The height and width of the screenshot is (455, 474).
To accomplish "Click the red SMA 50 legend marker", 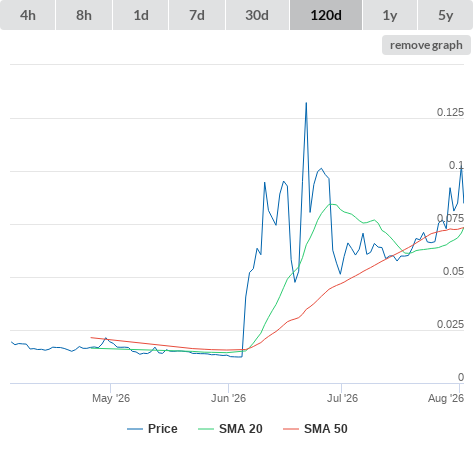I will pos(291,429).
